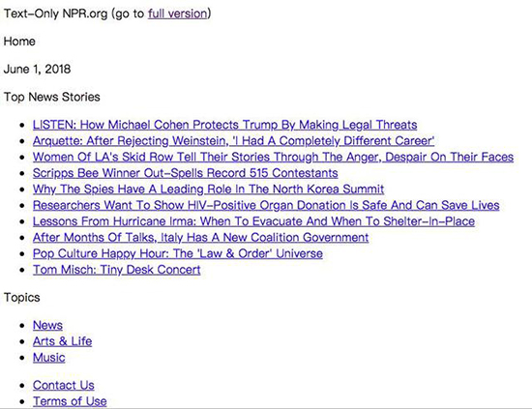Go to Arts & Life topic
The height and width of the screenshot is (409, 532).
63,341
